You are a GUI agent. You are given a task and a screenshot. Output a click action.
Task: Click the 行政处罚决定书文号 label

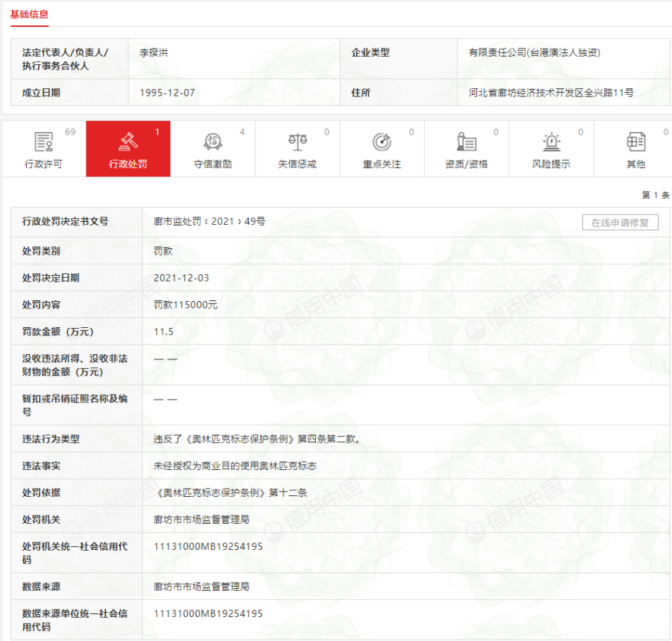coord(65,221)
